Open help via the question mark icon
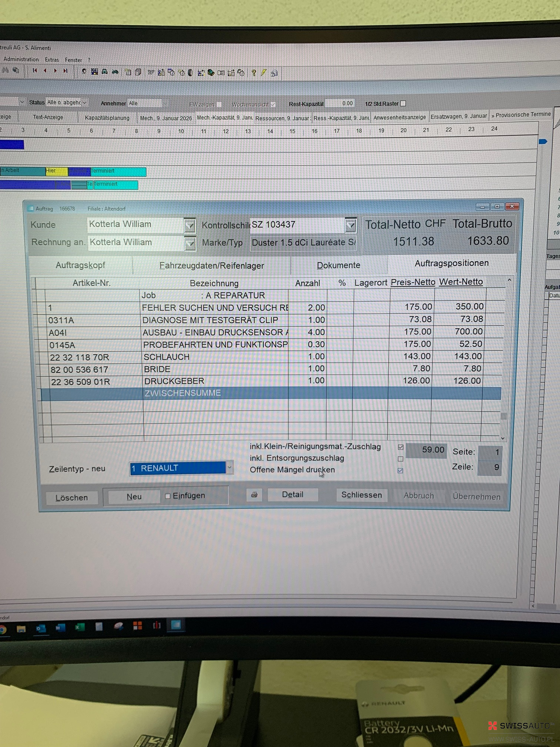This screenshot has width=560, height=747. pos(254,73)
